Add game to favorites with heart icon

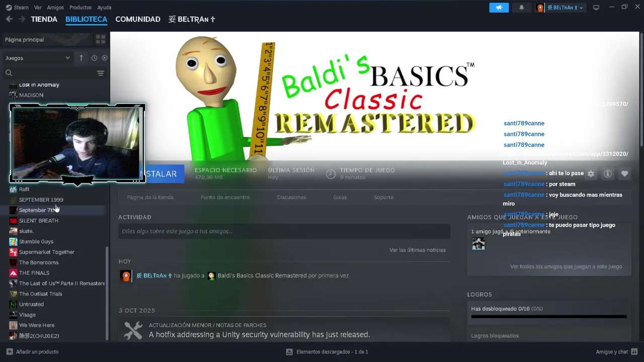[x=624, y=173]
